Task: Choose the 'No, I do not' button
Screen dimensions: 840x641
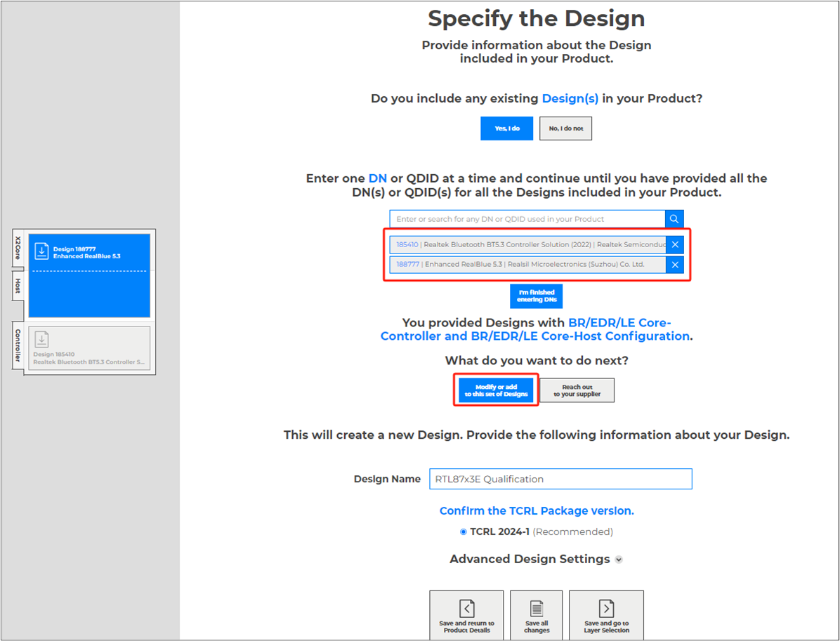Action: (x=565, y=128)
